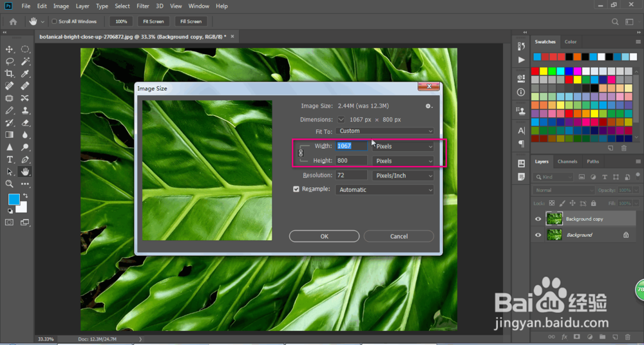Image resolution: width=644 pixels, height=345 pixels.
Task: Open the Info panel icon
Action: [x=521, y=93]
